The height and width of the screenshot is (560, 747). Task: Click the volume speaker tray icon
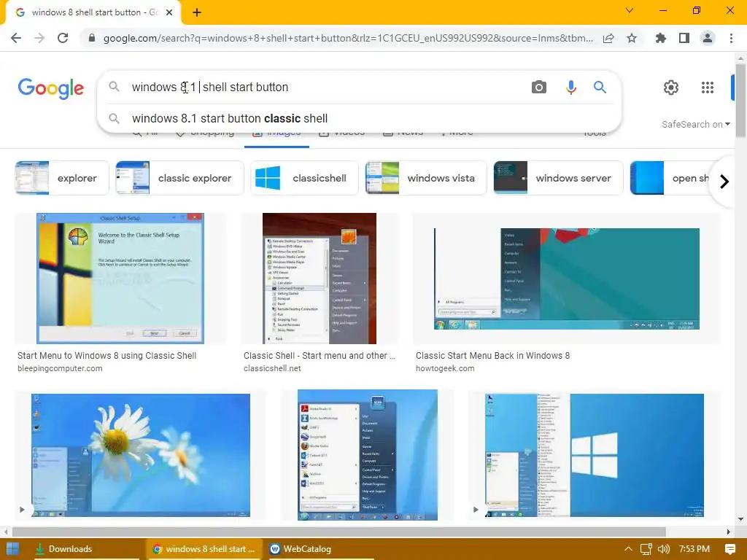(664, 549)
